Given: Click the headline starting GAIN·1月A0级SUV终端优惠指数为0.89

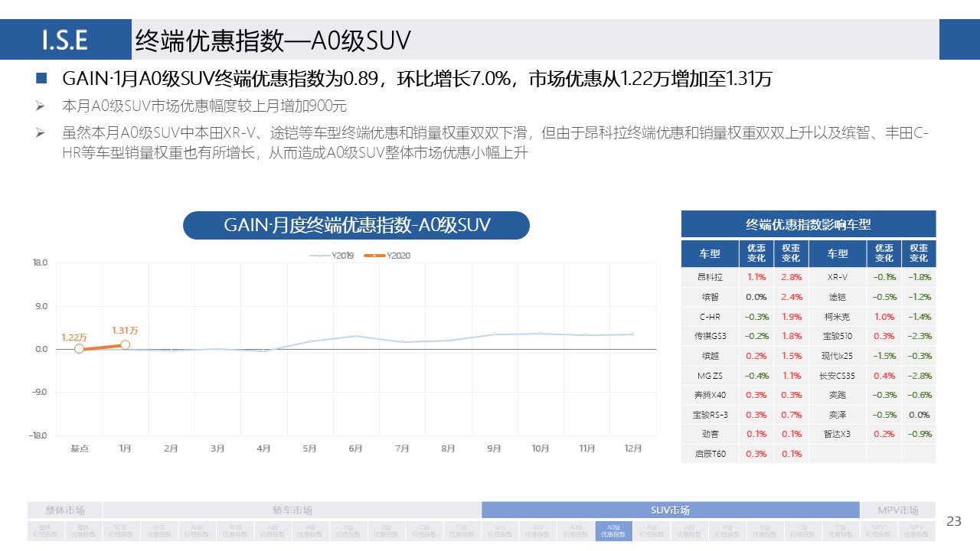Looking at the screenshot, I should click(x=417, y=78).
